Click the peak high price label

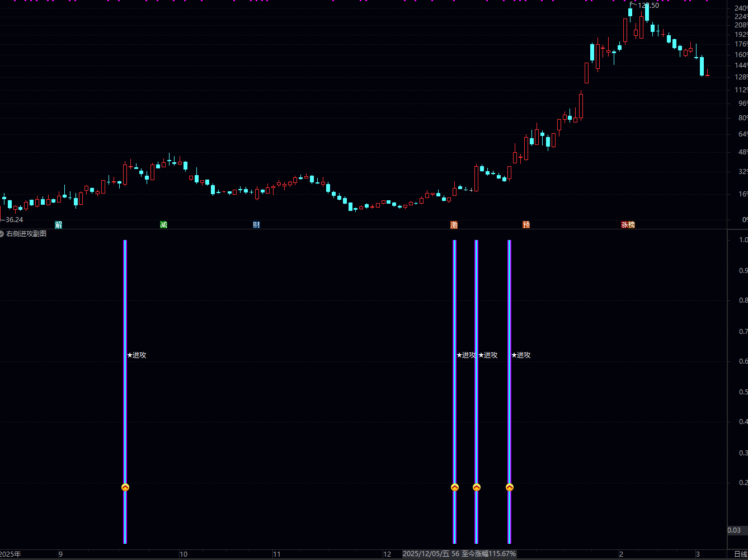click(648, 6)
